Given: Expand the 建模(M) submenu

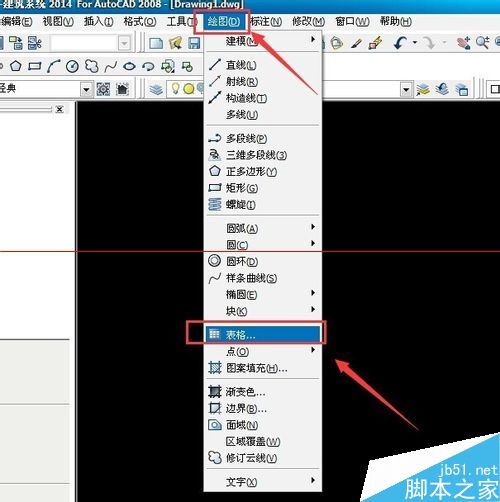Looking at the screenshot, I should coord(263,41).
